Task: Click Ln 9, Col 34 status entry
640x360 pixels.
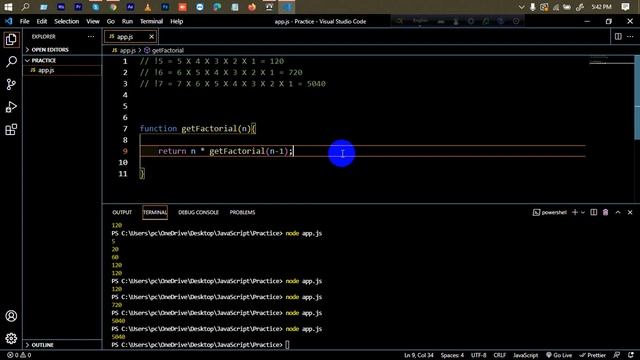Action: click(419, 355)
